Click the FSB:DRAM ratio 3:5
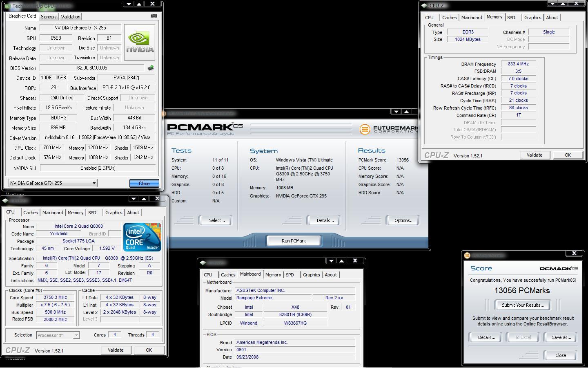 tap(518, 72)
